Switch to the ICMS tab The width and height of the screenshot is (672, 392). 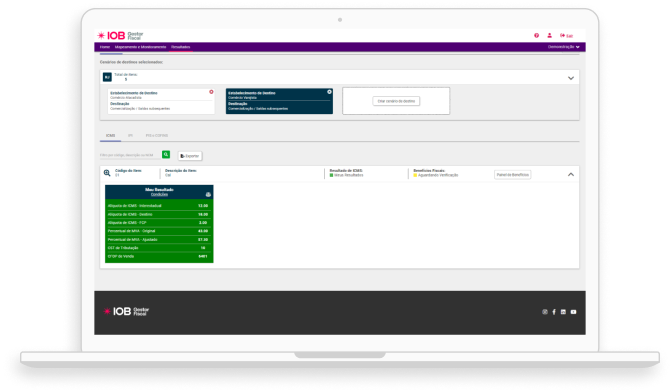(x=111, y=135)
